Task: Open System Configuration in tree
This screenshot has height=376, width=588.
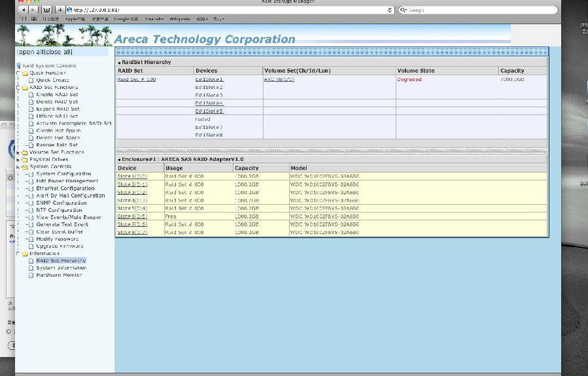Action: pos(63,174)
